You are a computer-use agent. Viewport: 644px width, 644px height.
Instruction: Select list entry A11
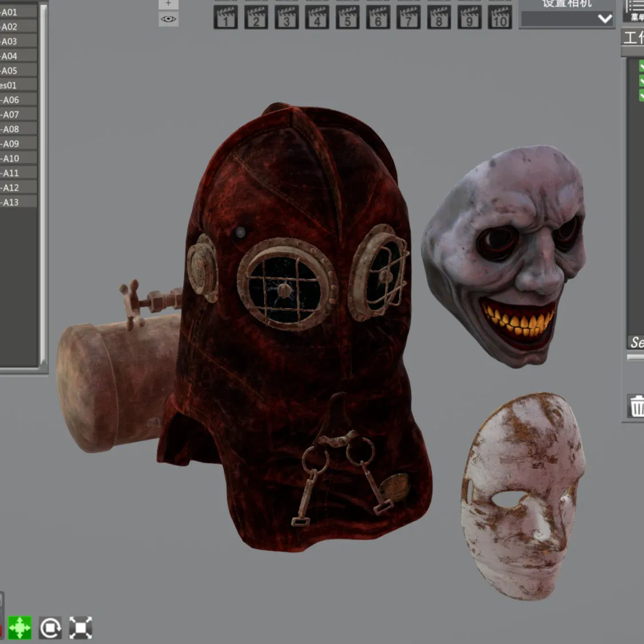click(18, 173)
